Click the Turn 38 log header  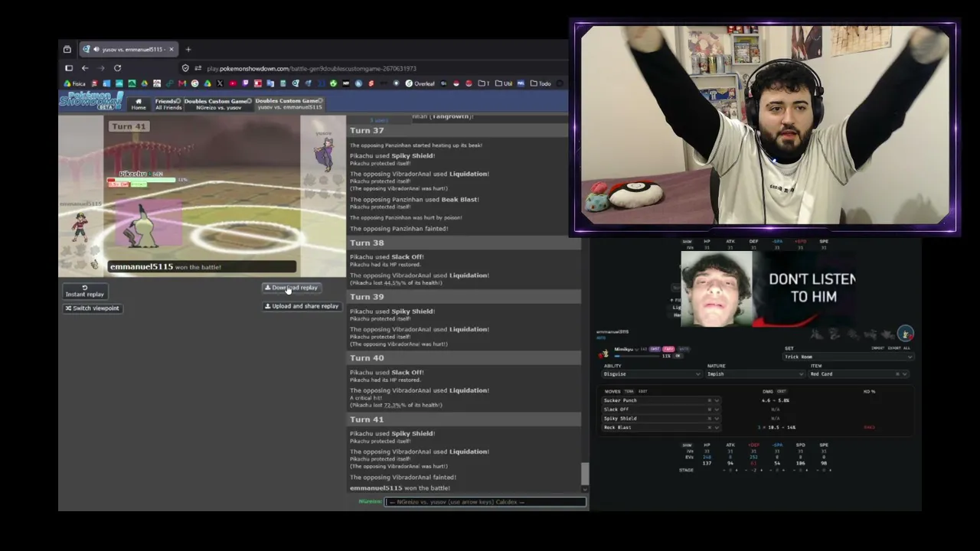point(464,243)
